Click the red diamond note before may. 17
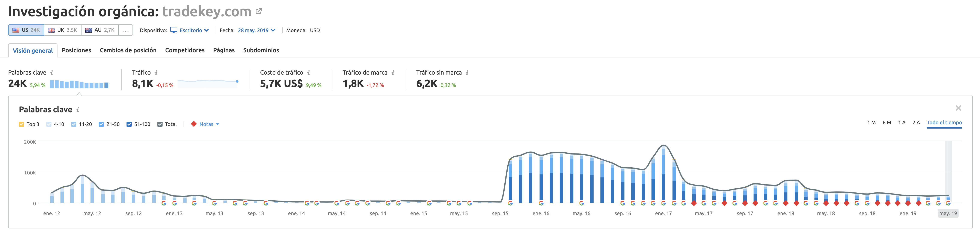980x234 pixels. pyautogui.click(x=694, y=203)
